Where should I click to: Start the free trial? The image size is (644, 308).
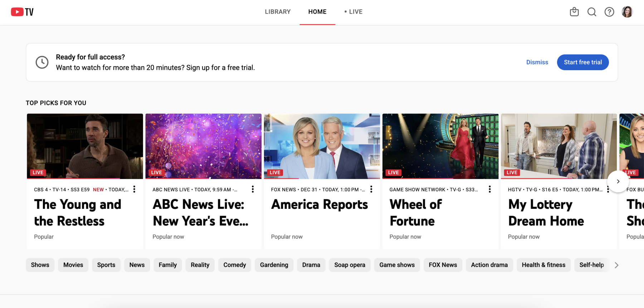pyautogui.click(x=583, y=62)
